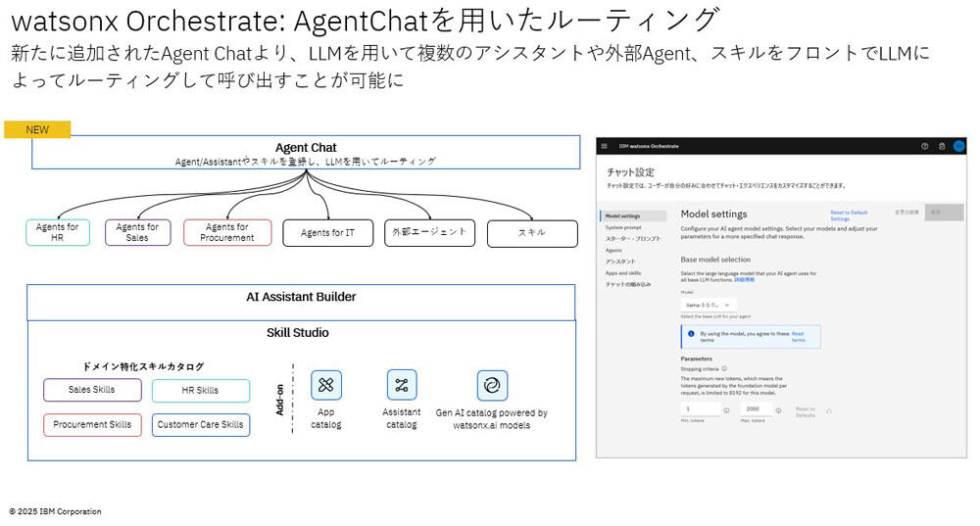Image resolution: width=980 pixels, height=526 pixels.
Task: Click the スキル box
Action: coord(532,234)
